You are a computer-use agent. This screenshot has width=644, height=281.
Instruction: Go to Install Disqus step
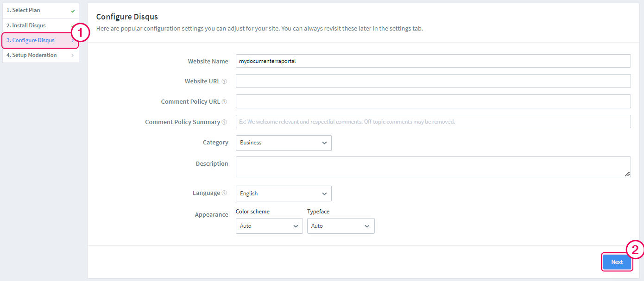[x=26, y=25]
